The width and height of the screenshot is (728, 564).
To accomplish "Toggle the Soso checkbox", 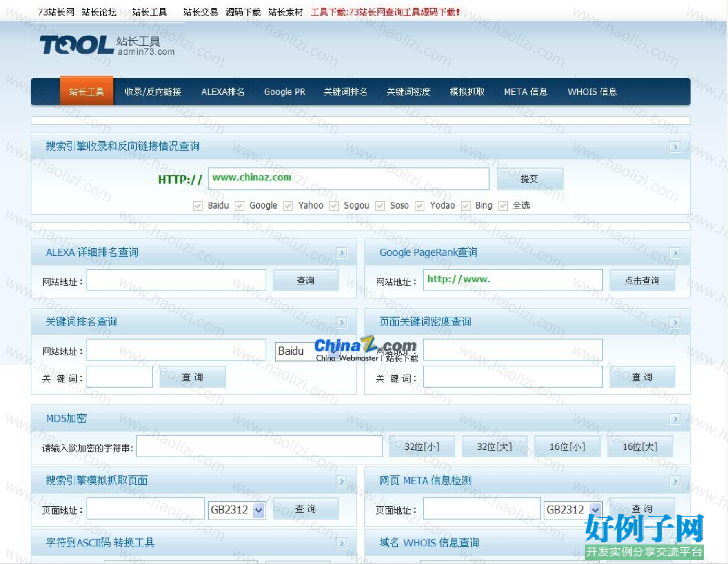I will [x=380, y=206].
